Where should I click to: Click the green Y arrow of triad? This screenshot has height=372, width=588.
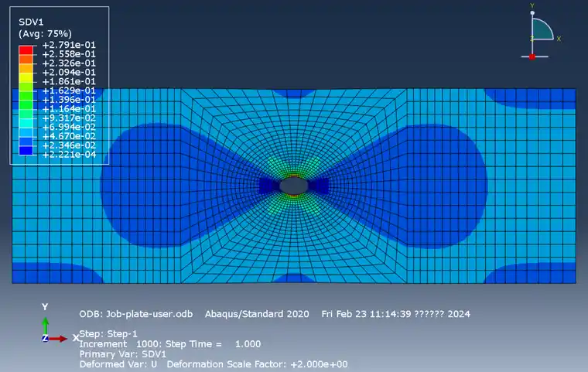(x=46, y=326)
